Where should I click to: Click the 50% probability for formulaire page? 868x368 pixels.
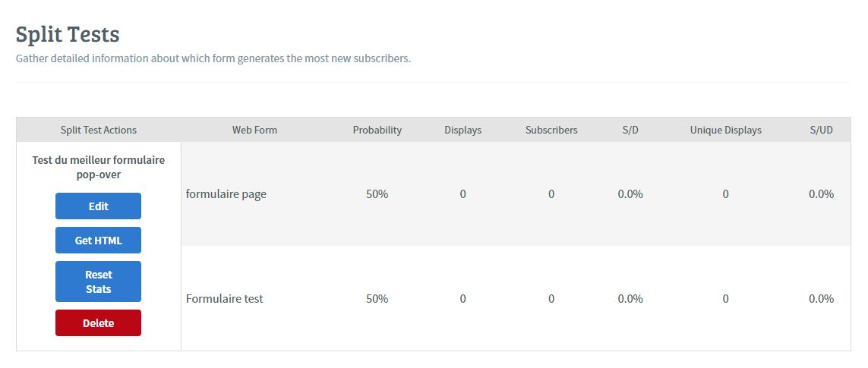pos(377,193)
